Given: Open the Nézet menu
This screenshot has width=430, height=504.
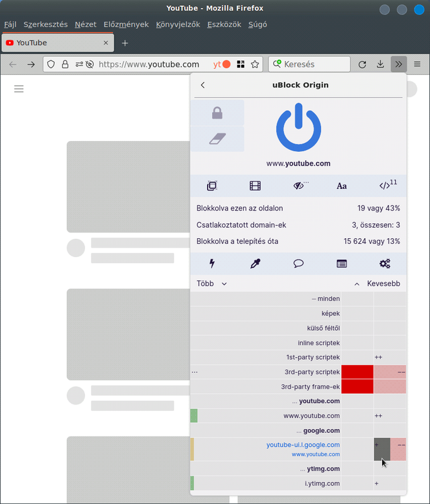Looking at the screenshot, I should pyautogui.click(x=86, y=25).
